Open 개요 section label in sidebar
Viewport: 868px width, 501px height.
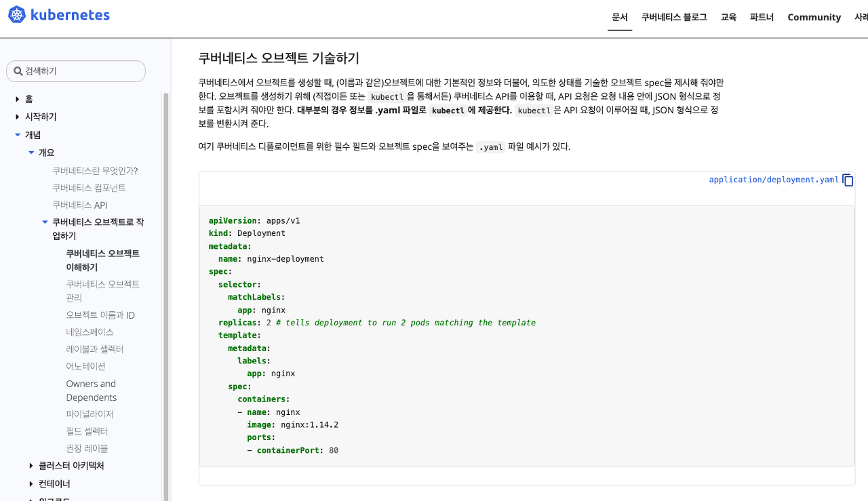click(x=46, y=153)
